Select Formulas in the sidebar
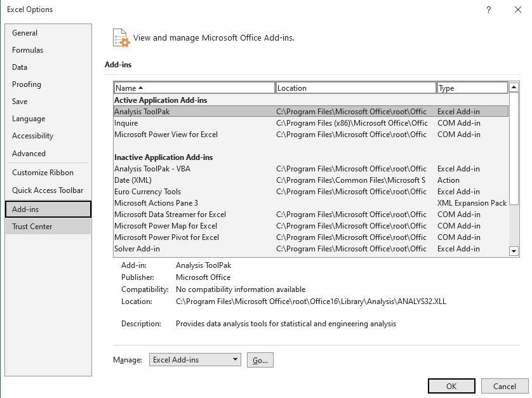Viewport: 532px width, 398px height. tap(28, 50)
